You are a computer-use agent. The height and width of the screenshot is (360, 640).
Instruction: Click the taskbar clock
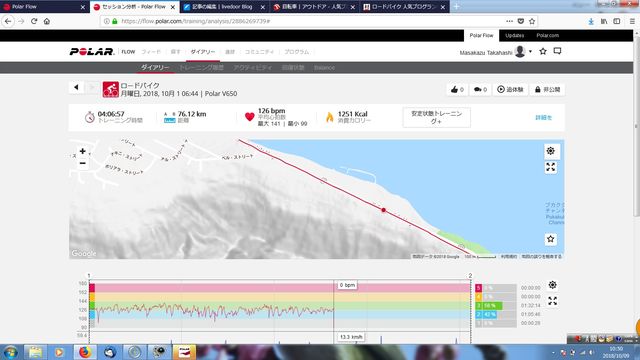(x=616, y=352)
